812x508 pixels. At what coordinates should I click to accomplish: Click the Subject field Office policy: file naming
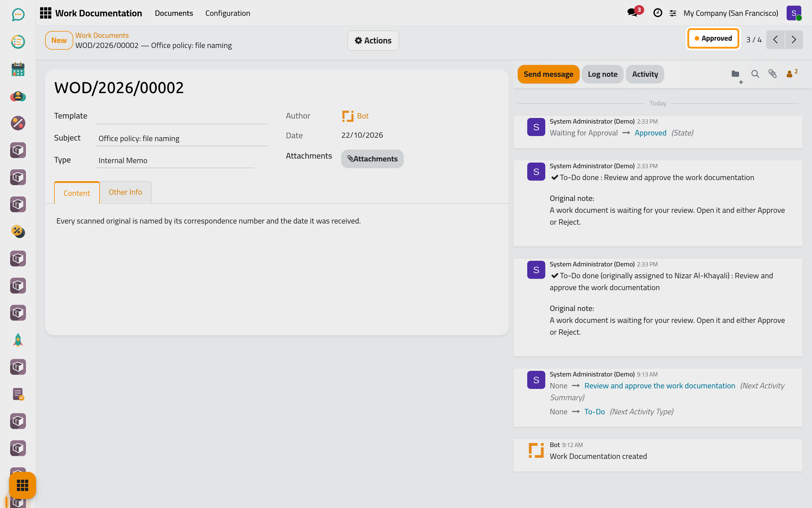pyautogui.click(x=182, y=138)
